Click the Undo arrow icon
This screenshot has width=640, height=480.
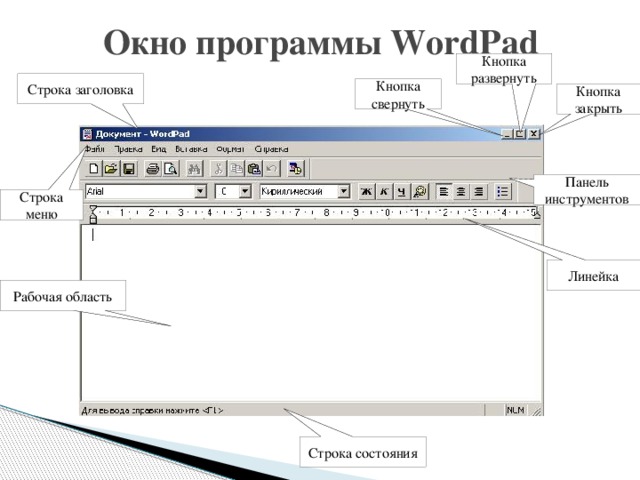(x=271, y=169)
